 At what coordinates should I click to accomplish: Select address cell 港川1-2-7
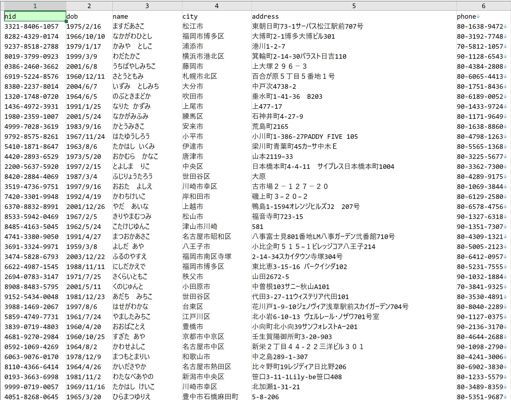pyautogui.click(x=354, y=46)
